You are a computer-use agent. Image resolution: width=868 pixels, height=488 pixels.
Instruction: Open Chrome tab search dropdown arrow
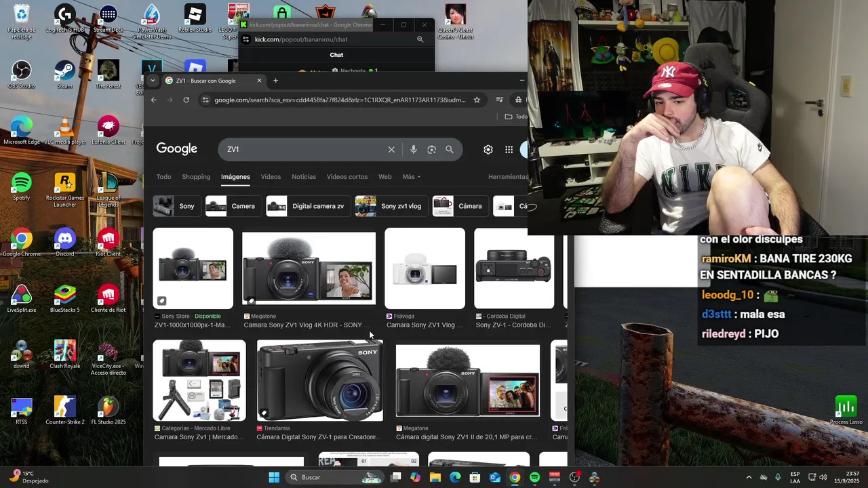click(153, 81)
